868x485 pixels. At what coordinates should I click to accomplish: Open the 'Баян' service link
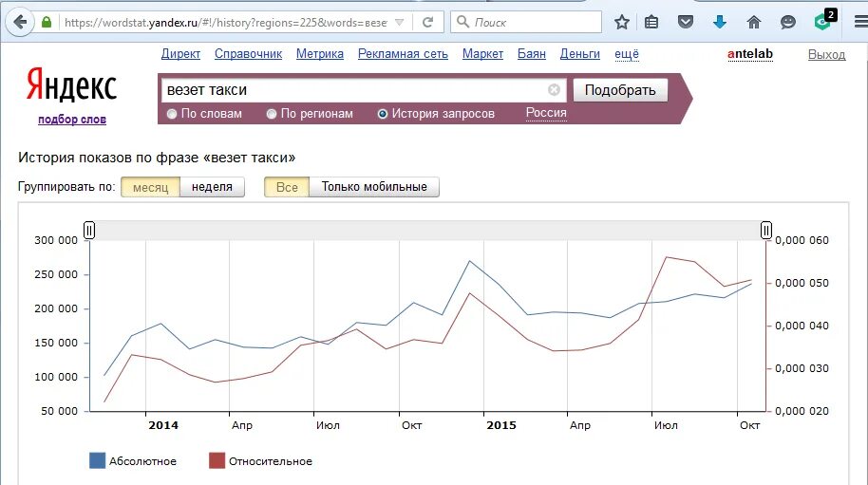[532, 54]
